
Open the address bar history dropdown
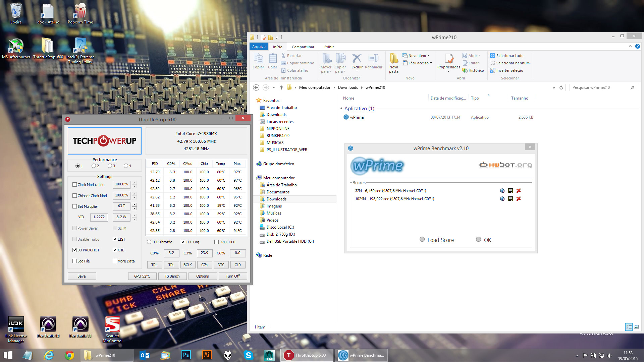point(554,87)
